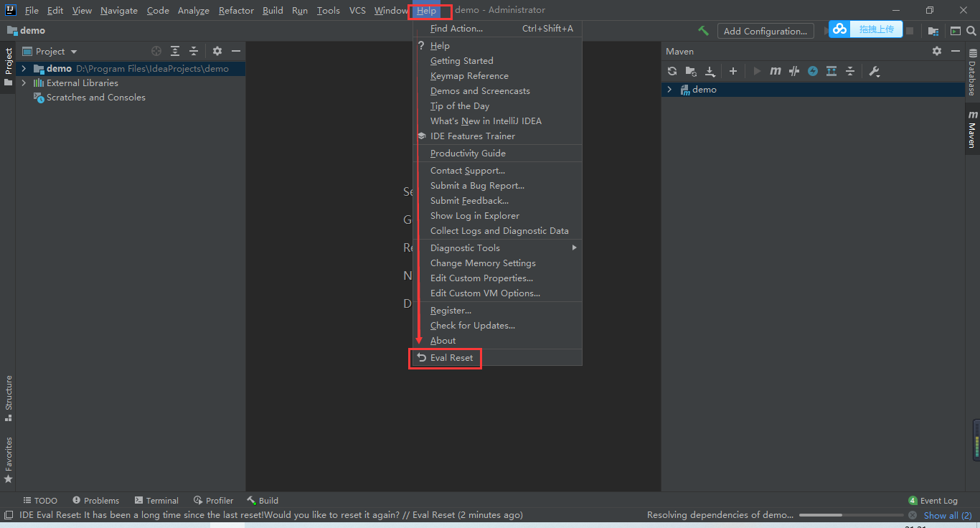Screen dimensions: 980x528
Task: Cancel resolving dependencies progress task
Action: click(913, 515)
